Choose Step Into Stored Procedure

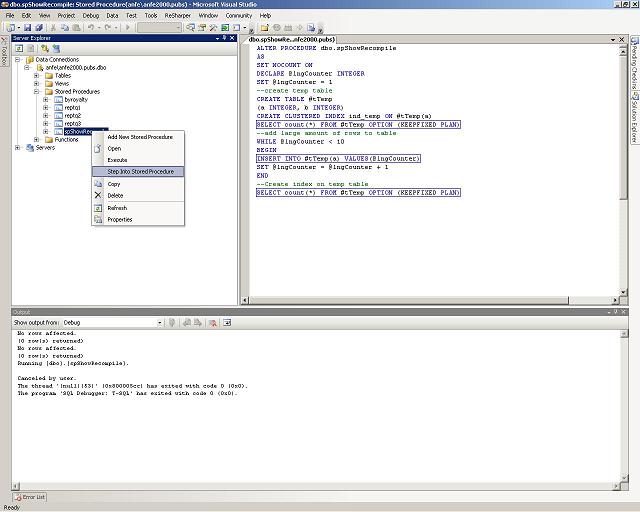coord(139,172)
